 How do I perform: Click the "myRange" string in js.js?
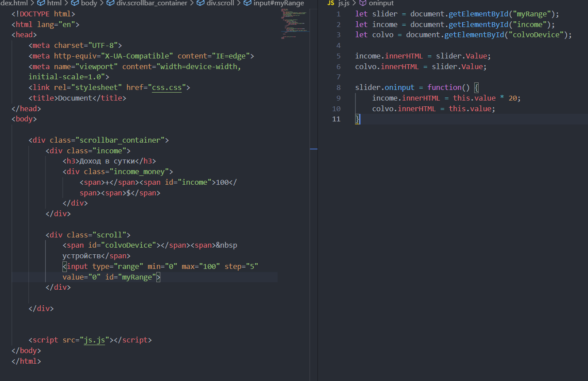(531, 14)
